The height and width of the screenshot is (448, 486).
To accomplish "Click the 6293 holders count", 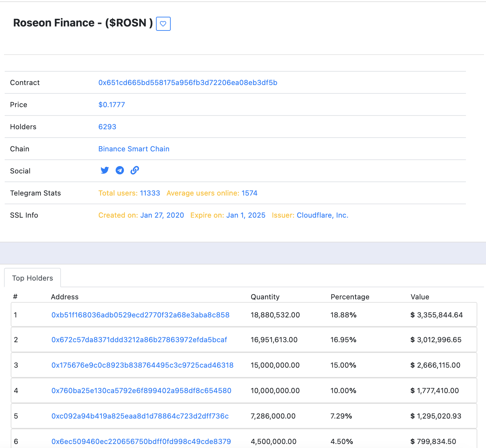I will [107, 127].
